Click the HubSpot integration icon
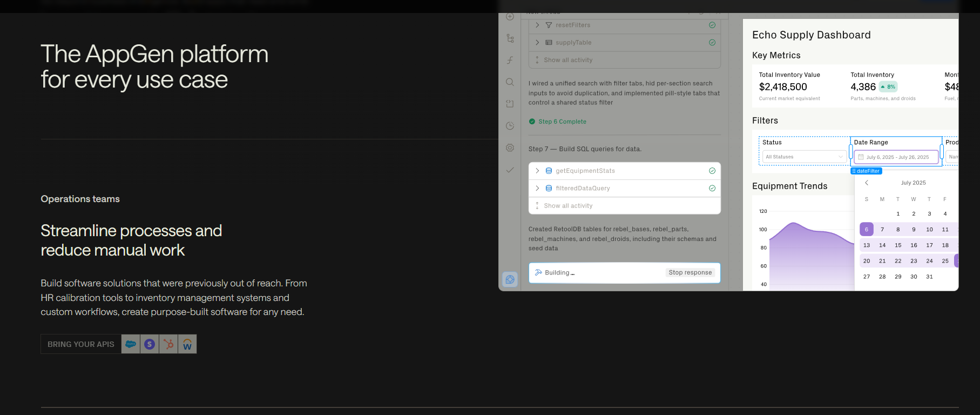Image resolution: width=980 pixels, height=415 pixels. 168,344
